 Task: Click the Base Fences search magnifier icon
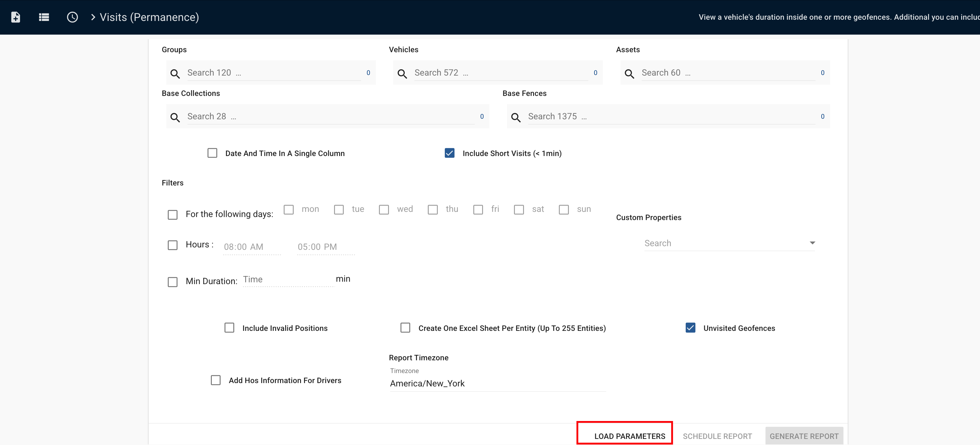(x=516, y=117)
